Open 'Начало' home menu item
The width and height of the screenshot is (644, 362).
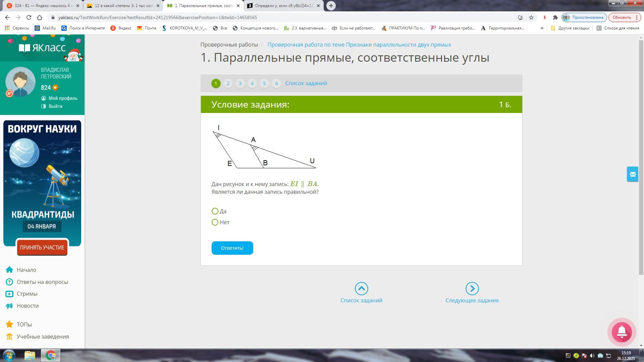click(x=21, y=270)
